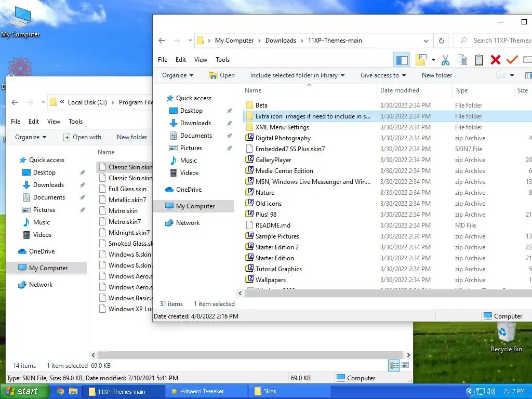Select Midnight.skin7 in Skins window
The height and width of the screenshot is (399, 532).
coord(129,233)
